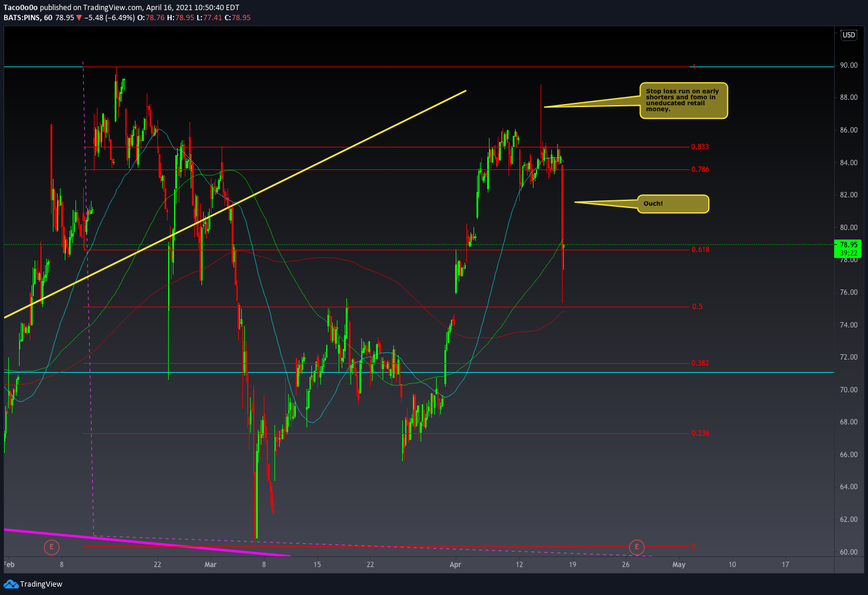Click the 0.382 Fibonacci level label
Screen dimensions: 868x595
(700, 363)
